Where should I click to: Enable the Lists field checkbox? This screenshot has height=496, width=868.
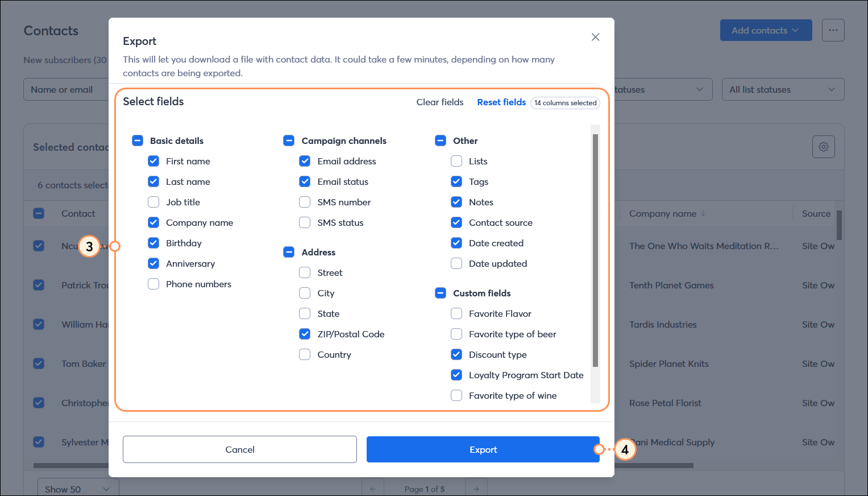click(x=456, y=161)
